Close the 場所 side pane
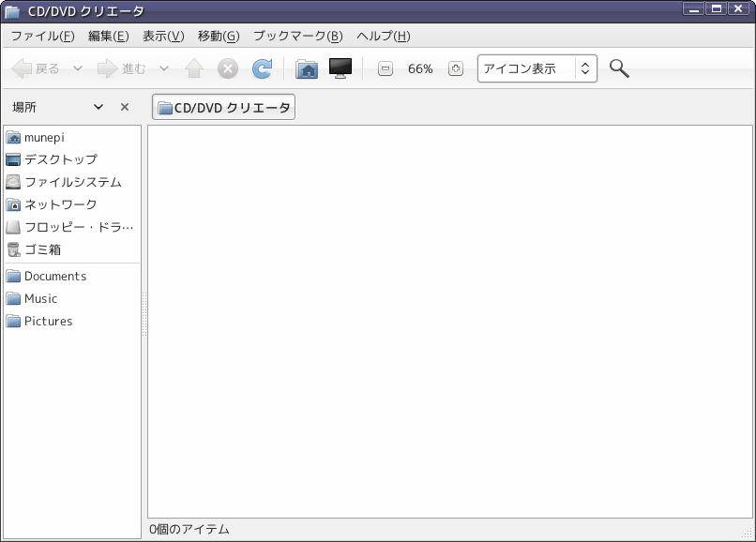The width and height of the screenshot is (756, 542). point(125,107)
